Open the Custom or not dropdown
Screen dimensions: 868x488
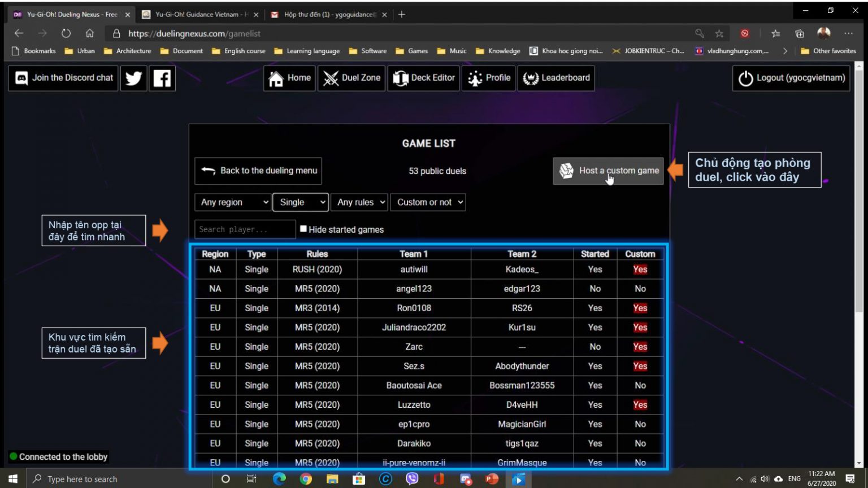click(x=428, y=202)
